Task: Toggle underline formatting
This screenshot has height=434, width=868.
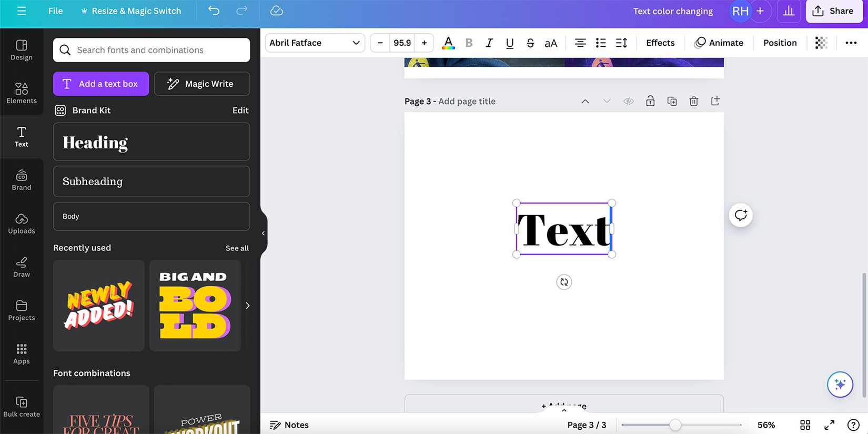Action: point(509,43)
